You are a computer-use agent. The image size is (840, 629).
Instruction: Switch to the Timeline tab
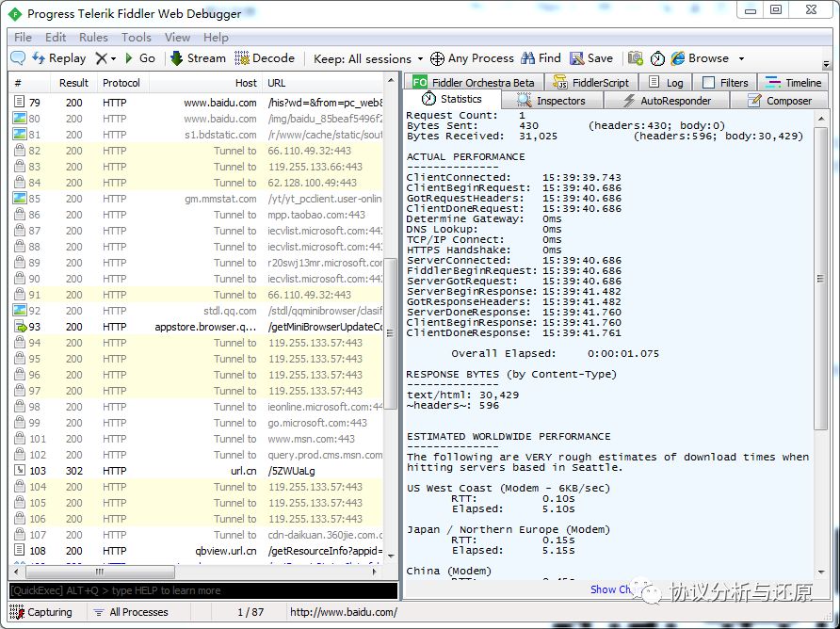(x=793, y=83)
